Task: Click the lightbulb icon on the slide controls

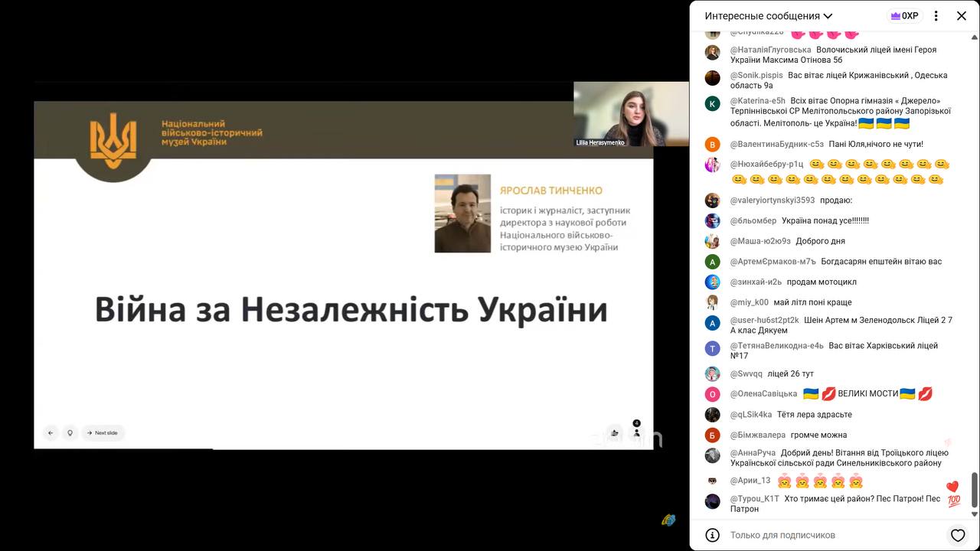Action: [x=70, y=433]
